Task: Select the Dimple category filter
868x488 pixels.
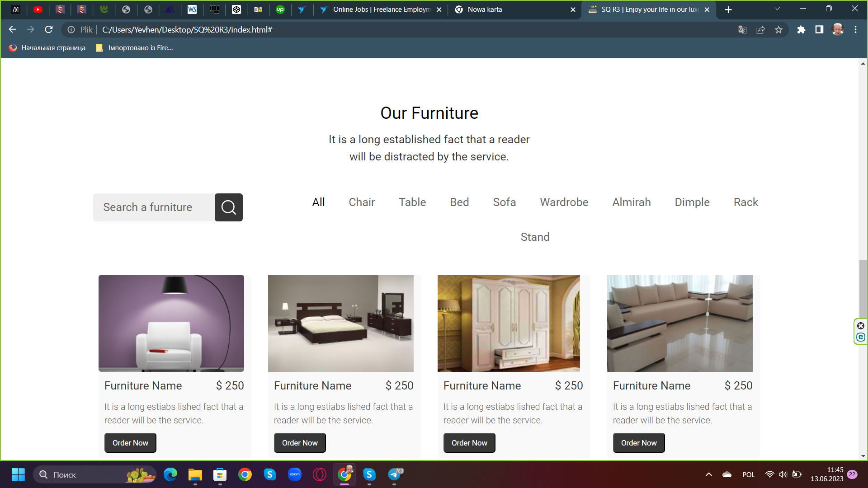Action: [x=692, y=202]
